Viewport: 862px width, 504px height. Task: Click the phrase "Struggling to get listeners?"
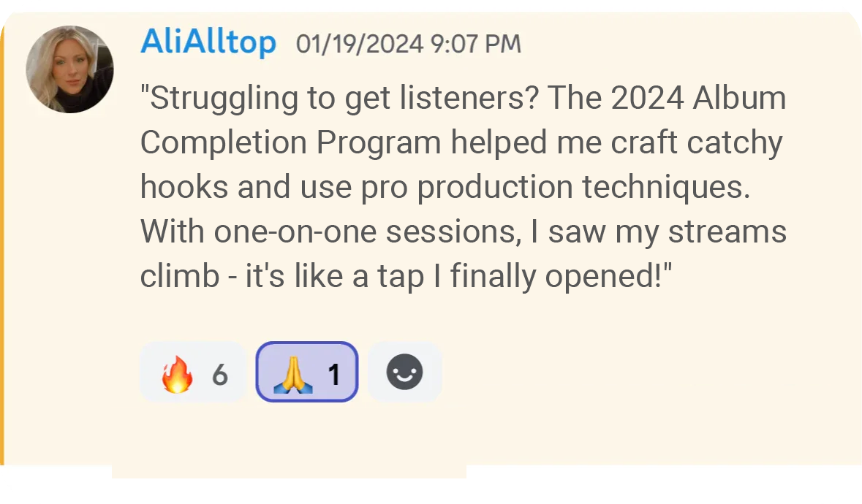pos(339,99)
